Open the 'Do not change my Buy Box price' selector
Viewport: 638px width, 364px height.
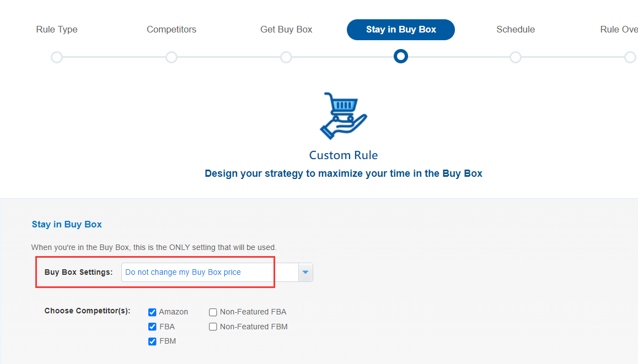197,272
